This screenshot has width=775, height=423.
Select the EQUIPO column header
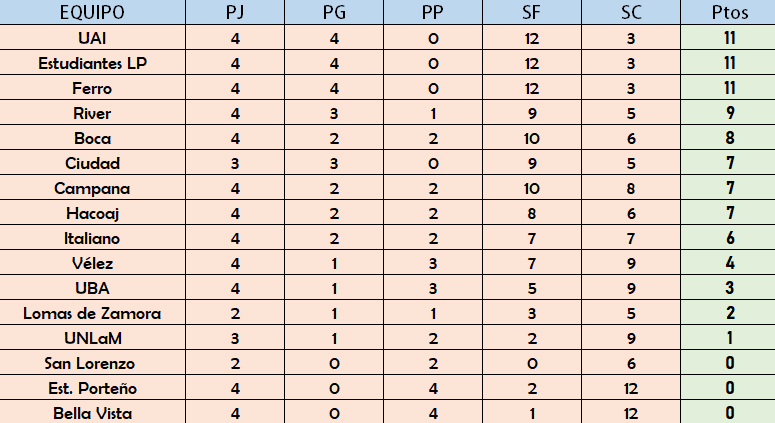(92, 12)
